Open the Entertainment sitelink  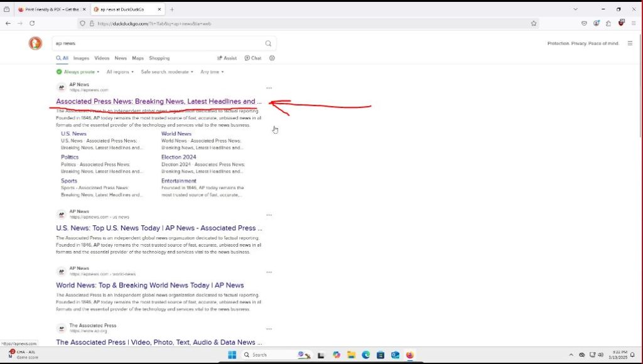(179, 181)
